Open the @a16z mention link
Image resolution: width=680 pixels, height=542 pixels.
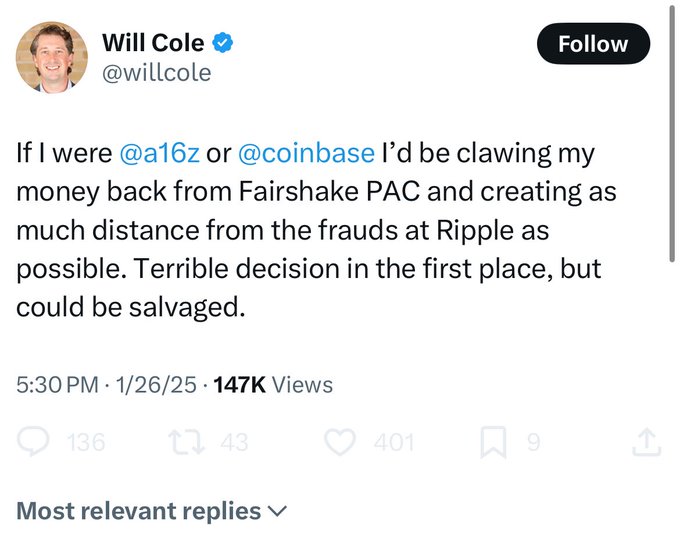click(x=158, y=154)
